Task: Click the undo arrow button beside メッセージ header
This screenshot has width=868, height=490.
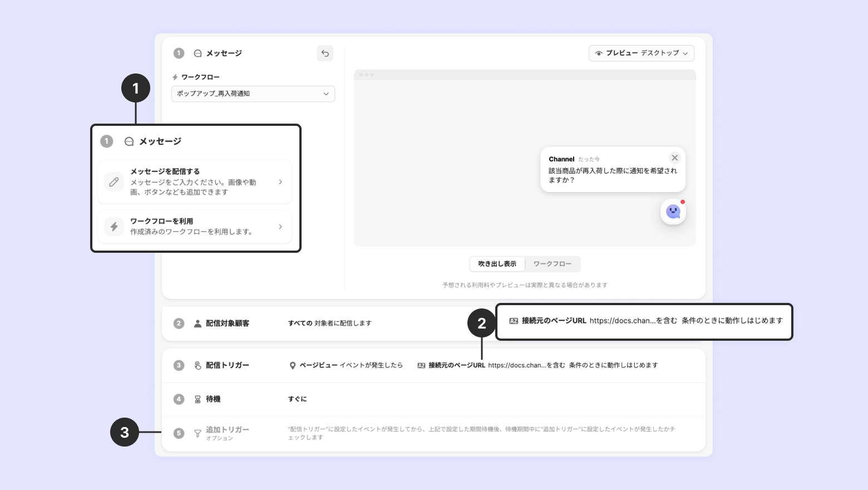Action: click(x=325, y=53)
